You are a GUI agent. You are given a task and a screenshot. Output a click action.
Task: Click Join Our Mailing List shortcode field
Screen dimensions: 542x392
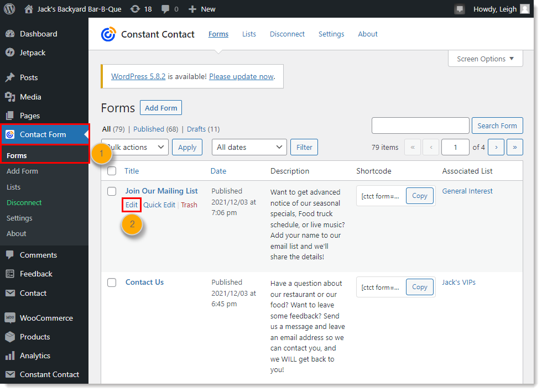(x=381, y=196)
